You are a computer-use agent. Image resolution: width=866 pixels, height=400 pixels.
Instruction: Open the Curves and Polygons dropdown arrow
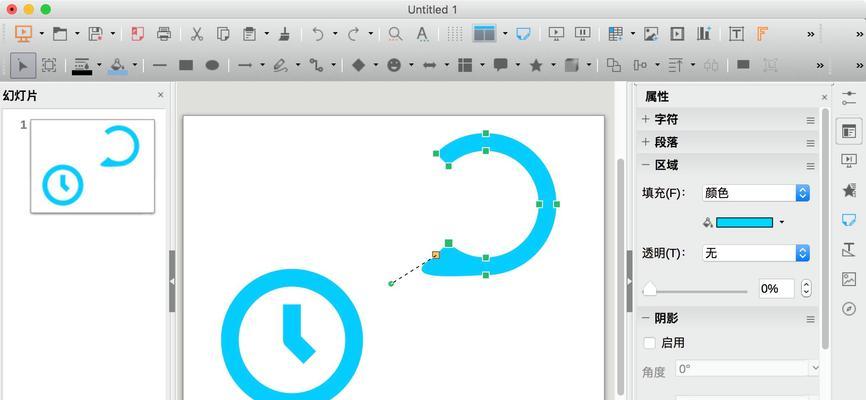[298, 66]
